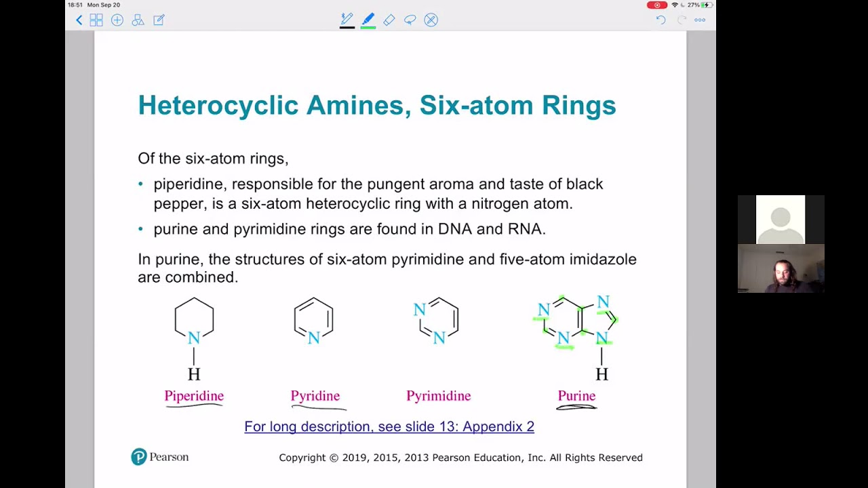
Task: Click the Pearson logo
Action: point(160,457)
